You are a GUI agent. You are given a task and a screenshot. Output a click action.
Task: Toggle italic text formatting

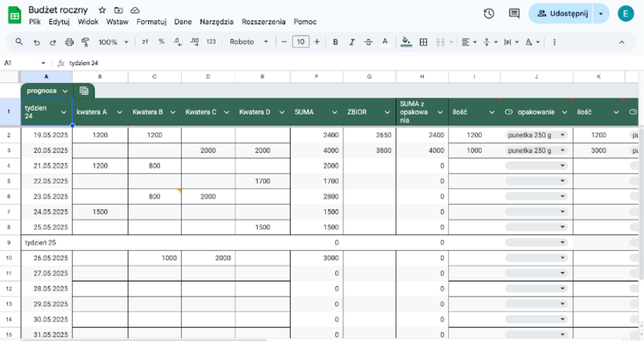[352, 42]
